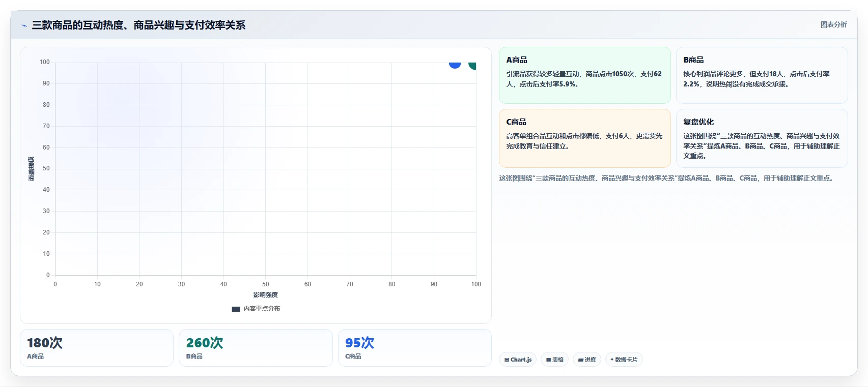Viewport: 868px width, 387px height.
Task: Click the 表格 tag
Action: 555,360
